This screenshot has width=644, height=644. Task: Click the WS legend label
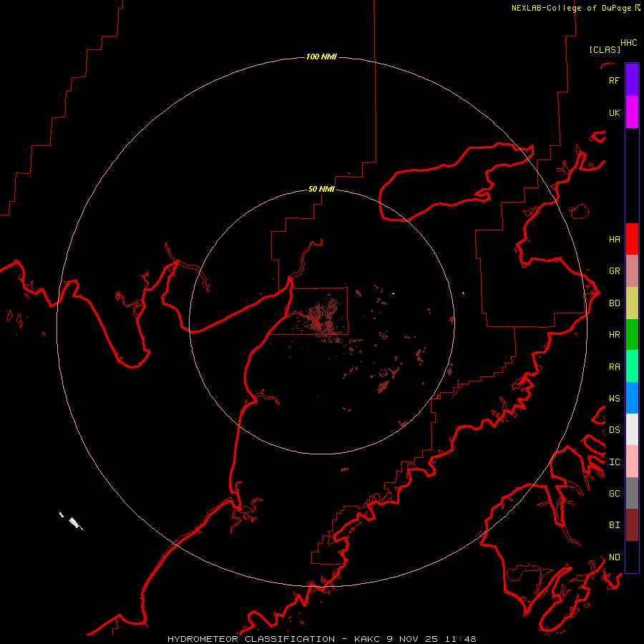(x=614, y=398)
